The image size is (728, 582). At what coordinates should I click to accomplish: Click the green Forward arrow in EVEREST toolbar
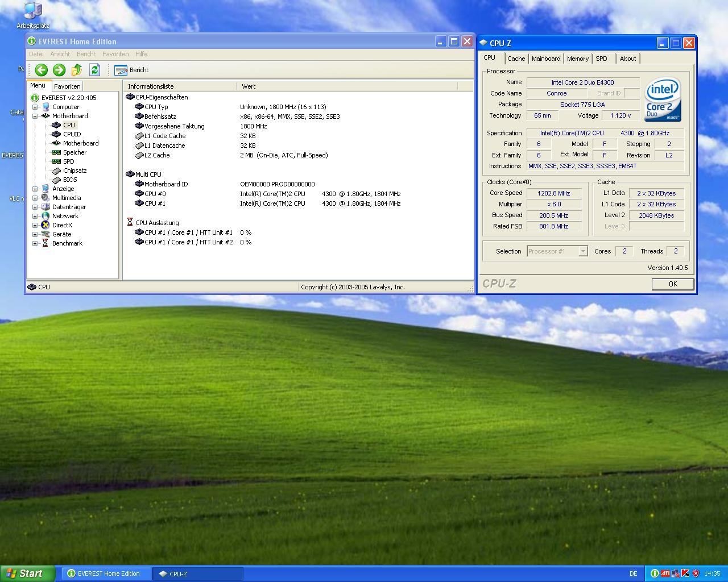59,70
